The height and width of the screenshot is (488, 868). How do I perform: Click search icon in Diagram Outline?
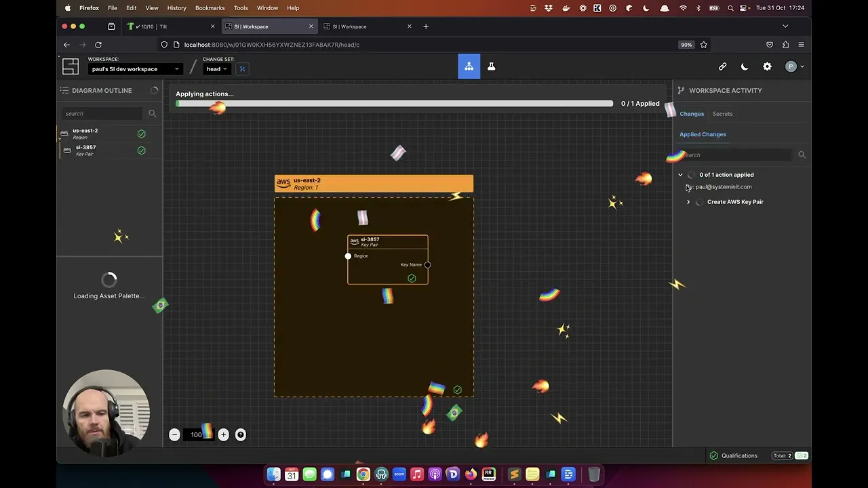(152, 114)
